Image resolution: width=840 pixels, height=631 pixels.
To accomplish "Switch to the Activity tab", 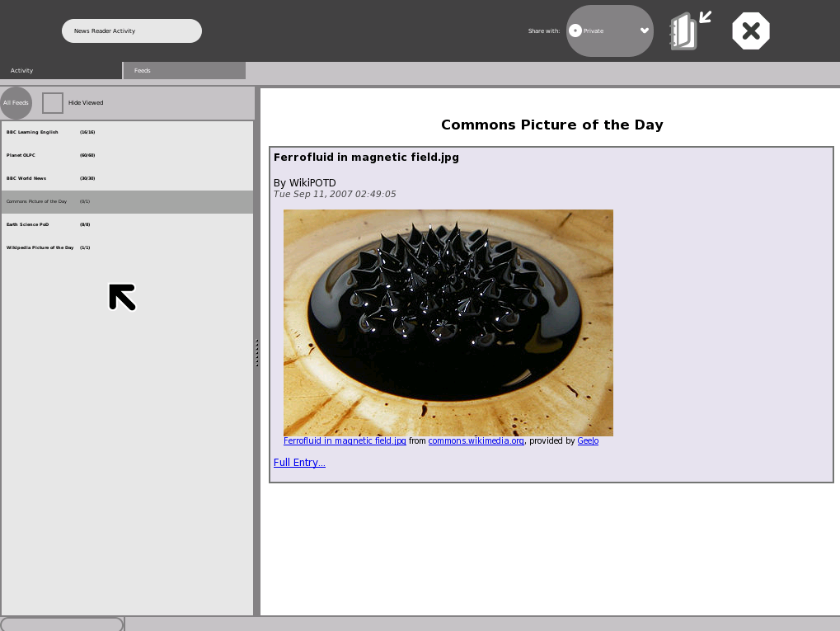I will point(61,71).
